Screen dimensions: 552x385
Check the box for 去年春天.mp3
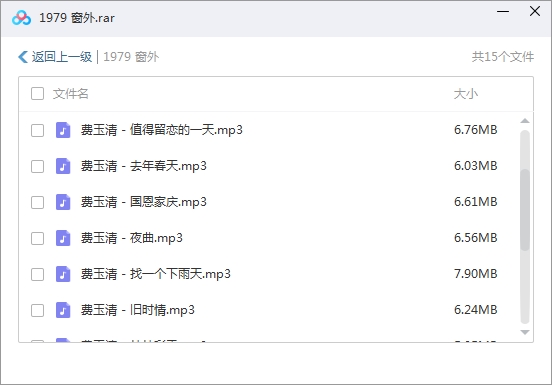37,166
